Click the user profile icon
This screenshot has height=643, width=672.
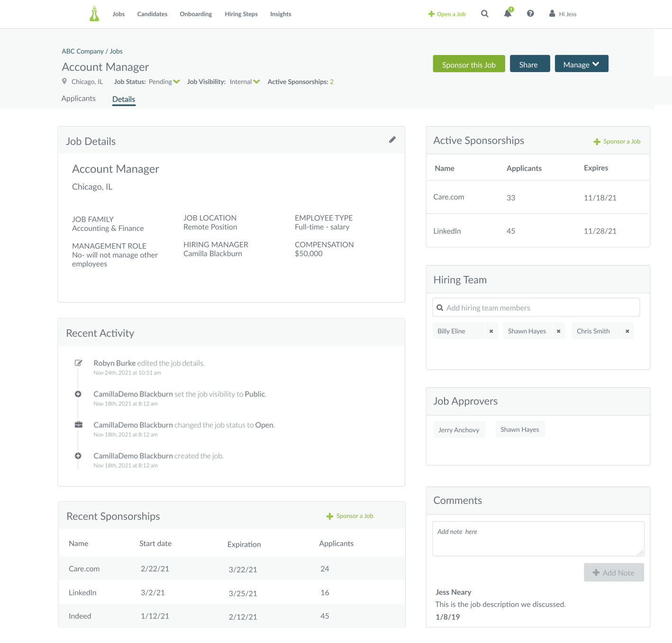(x=552, y=14)
